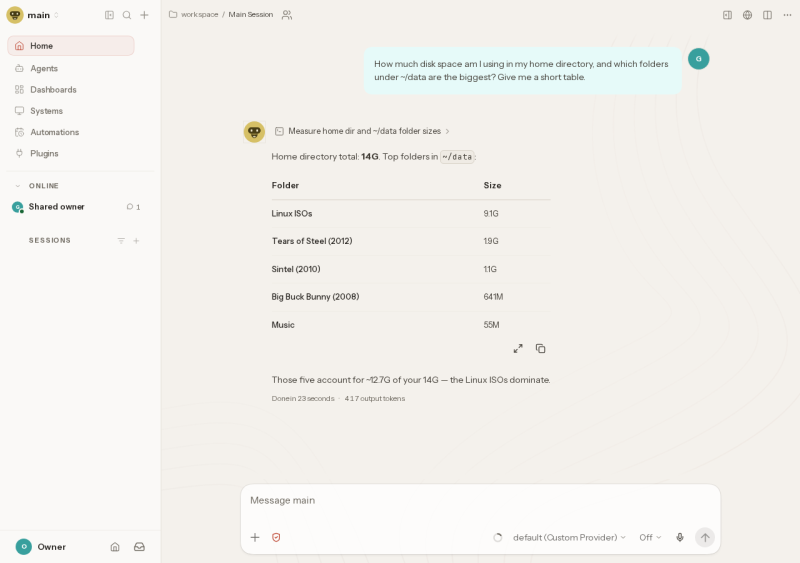Click the ~/data inline code label
This screenshot has width=800, height=563.
(x=457, y=157)
